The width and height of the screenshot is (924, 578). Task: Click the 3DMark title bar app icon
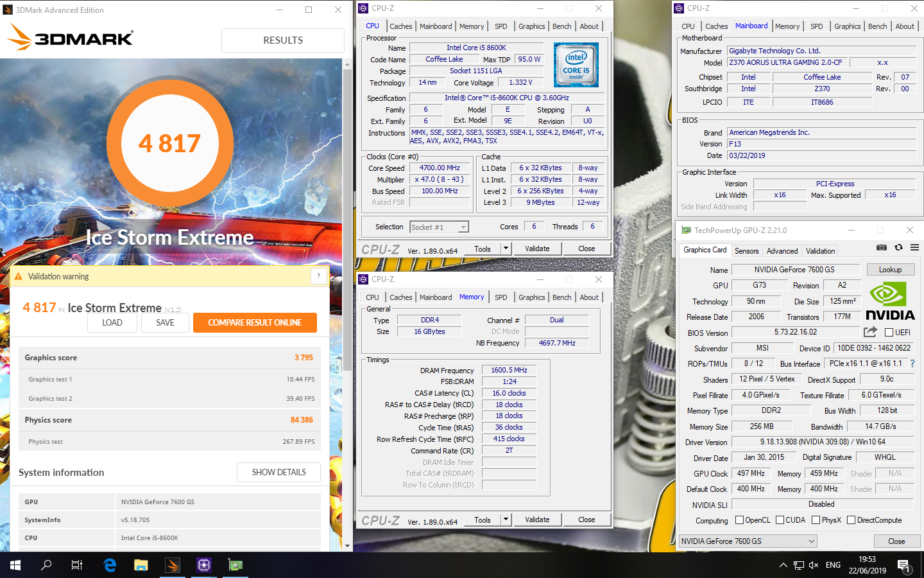8,10
